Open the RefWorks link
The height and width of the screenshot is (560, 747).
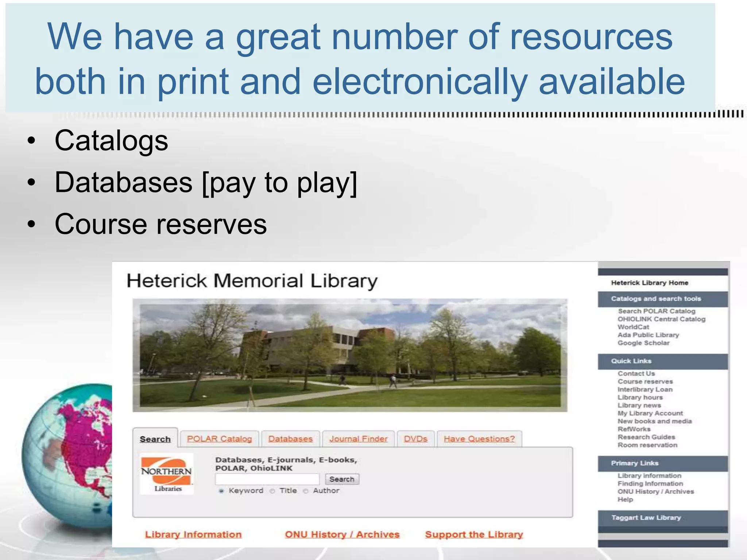click(x=634, y=429)
